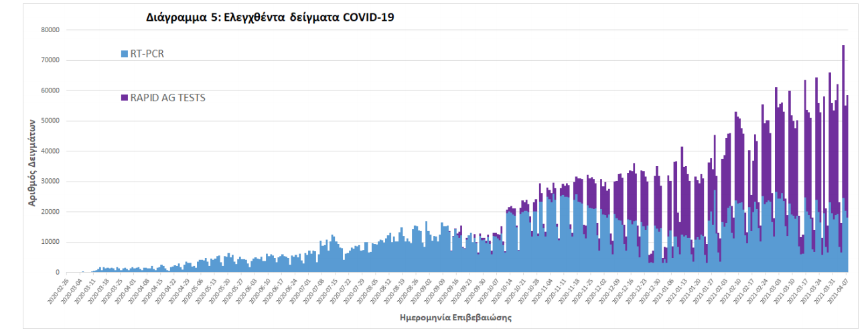Click the 70000 y-axis tick label

[x=51, y=60]
